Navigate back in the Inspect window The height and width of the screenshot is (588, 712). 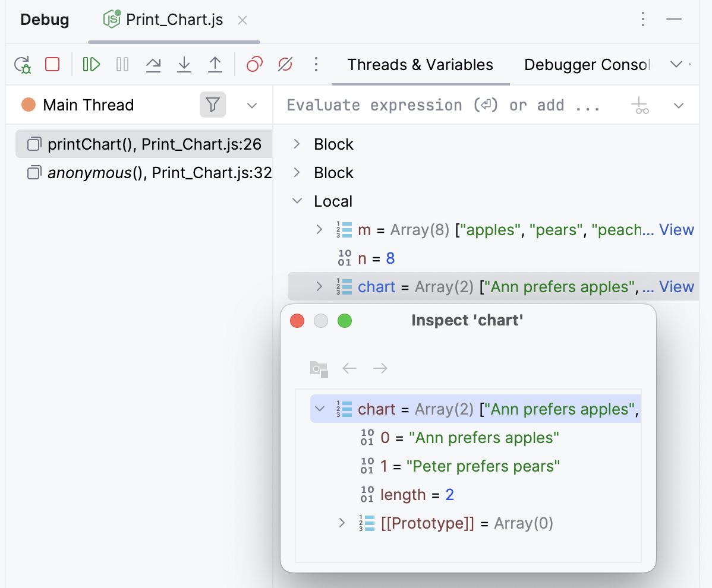coord(349,368)
